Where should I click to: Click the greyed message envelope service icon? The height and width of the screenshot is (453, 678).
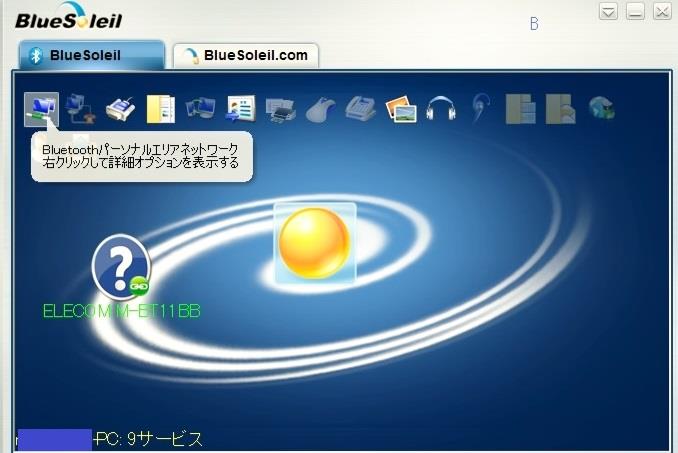pos(561,109)
